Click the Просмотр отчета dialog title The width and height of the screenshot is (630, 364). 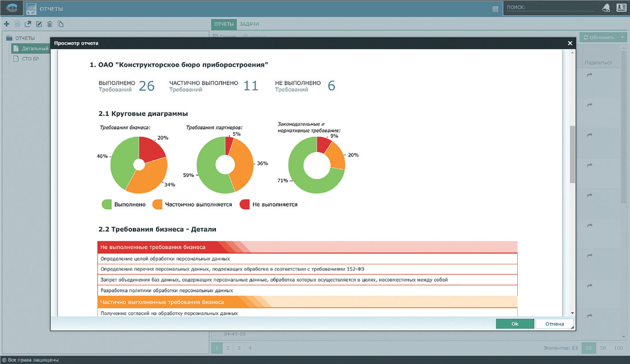point(76,43)
